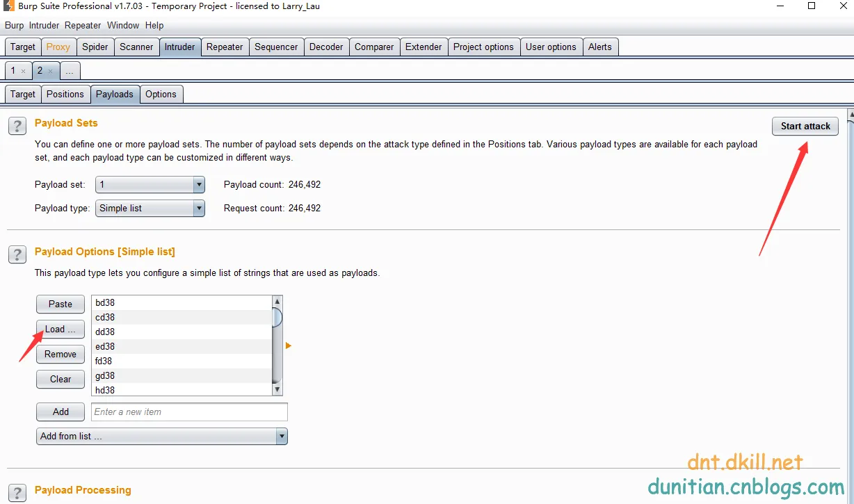Click main panel scrollbar up arrow

[x=850, y=114]
